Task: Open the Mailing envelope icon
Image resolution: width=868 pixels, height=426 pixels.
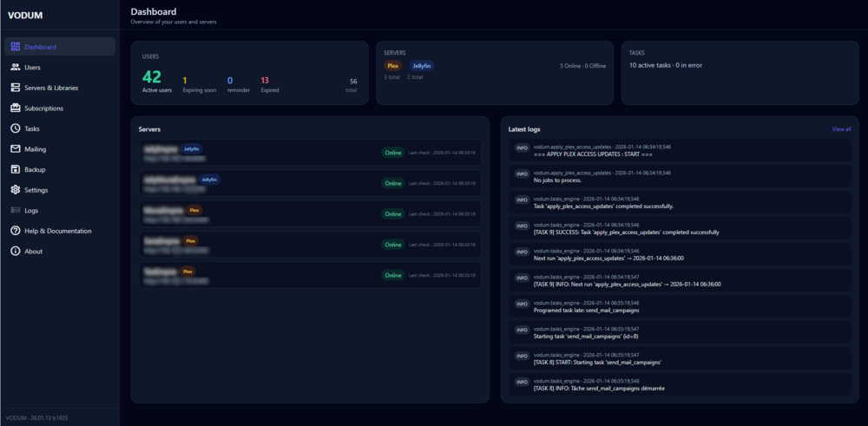Action: pyautogui.click(x=16, y=149)
